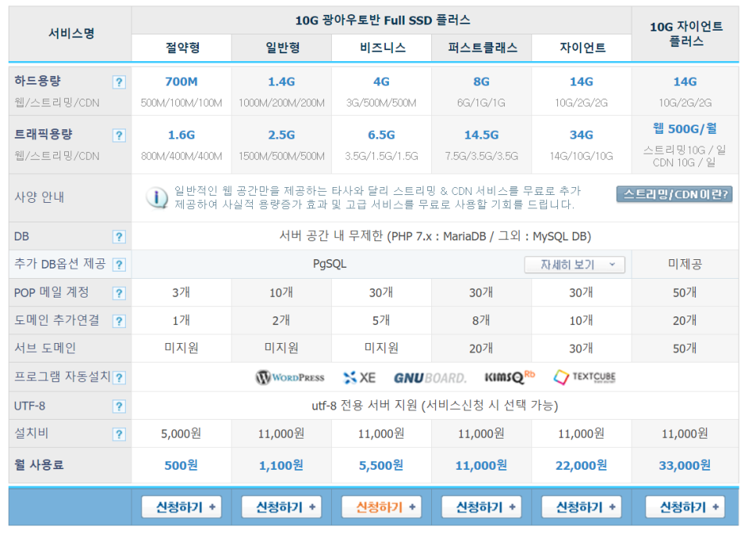Expand the 자세히 보기 dropdown

pos(574,265)
